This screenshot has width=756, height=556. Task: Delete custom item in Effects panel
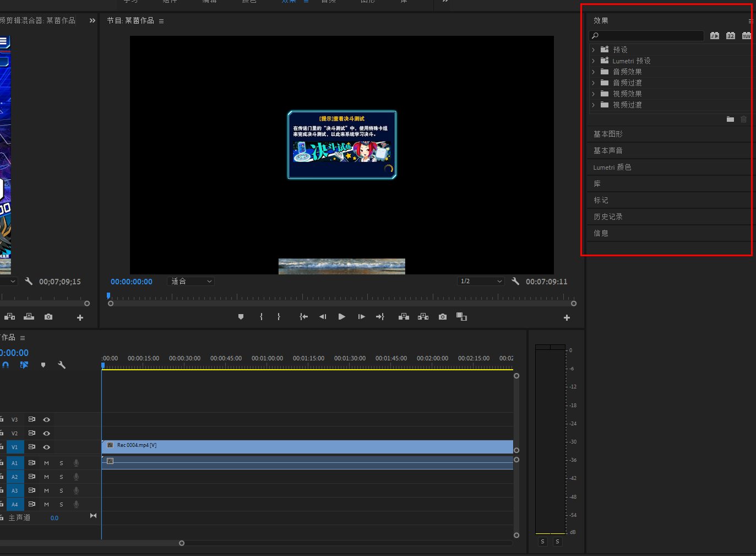743,119
